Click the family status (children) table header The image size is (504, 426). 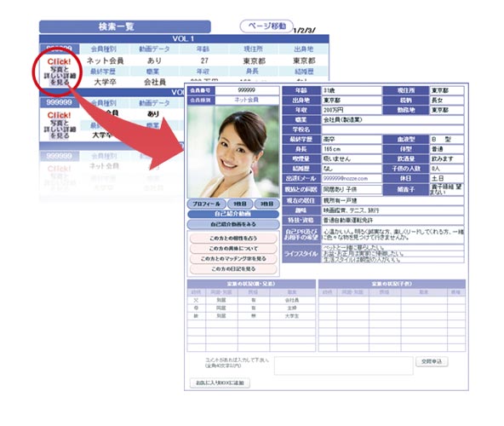coord(392,284)
